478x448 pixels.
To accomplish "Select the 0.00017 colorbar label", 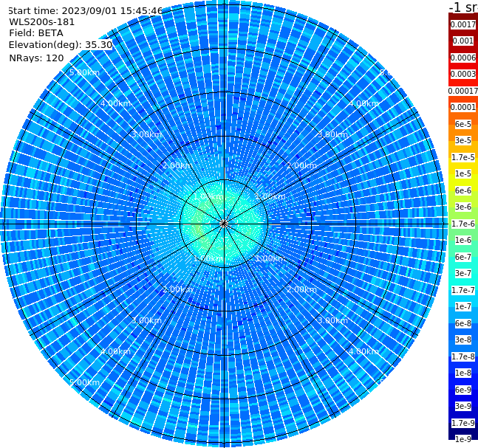I will tap(463, 91).
